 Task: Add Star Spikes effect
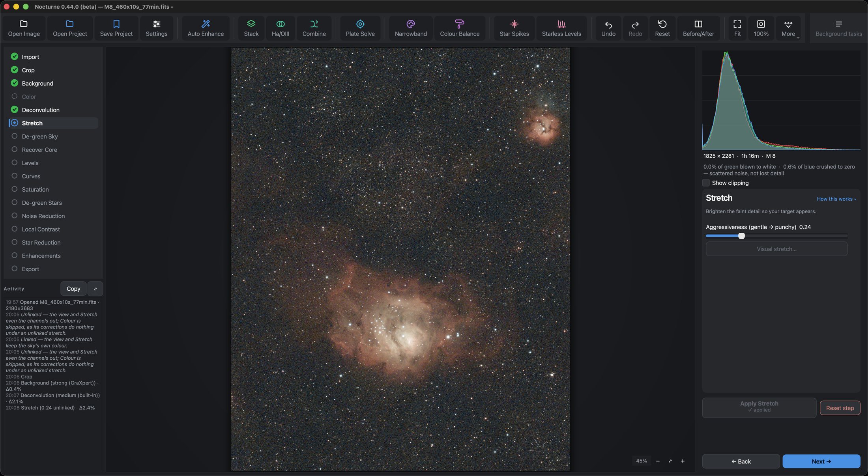[514, 28]
